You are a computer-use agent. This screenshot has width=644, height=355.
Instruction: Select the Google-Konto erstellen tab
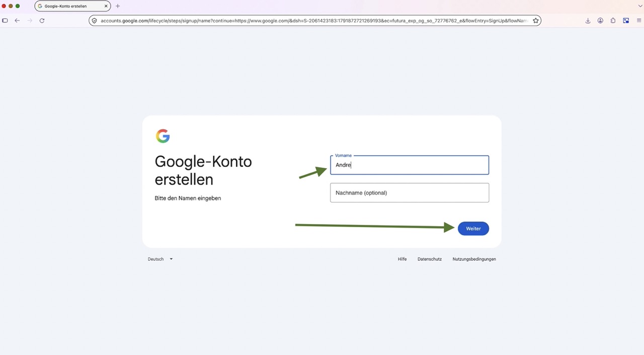(72, 6)
